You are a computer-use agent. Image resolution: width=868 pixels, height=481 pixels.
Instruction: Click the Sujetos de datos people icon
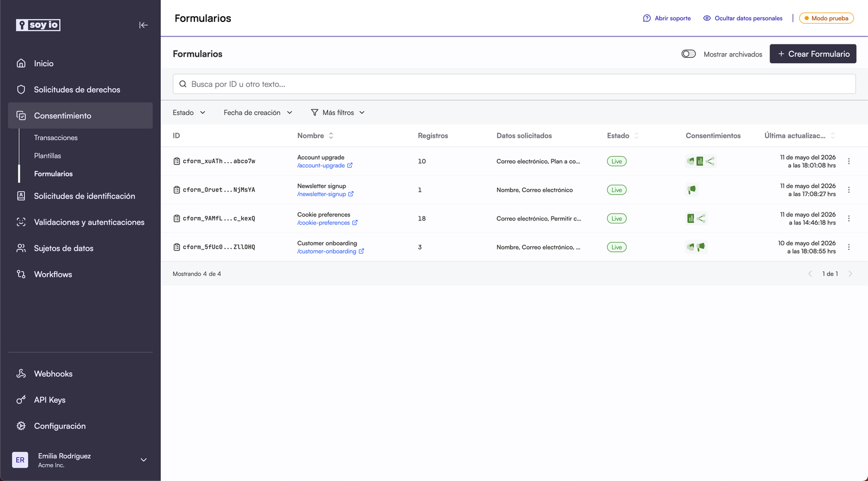point(21,248)
